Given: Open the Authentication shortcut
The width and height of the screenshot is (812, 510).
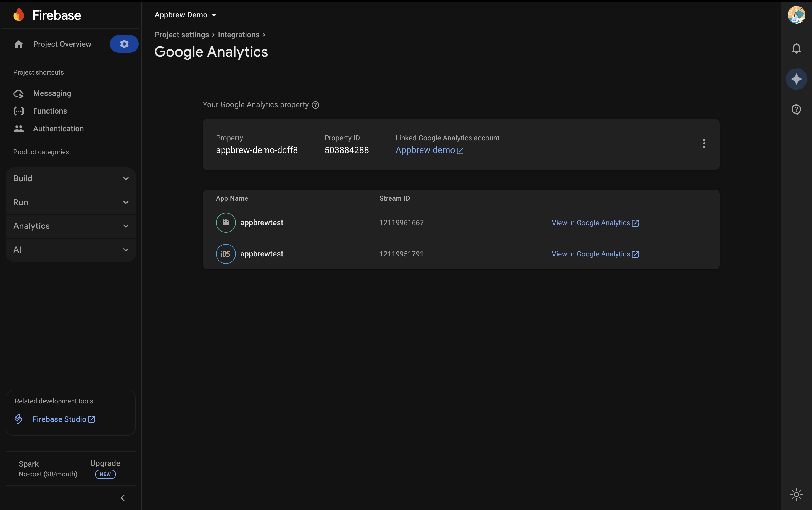Looking at the screenshot, I should 58,128.
